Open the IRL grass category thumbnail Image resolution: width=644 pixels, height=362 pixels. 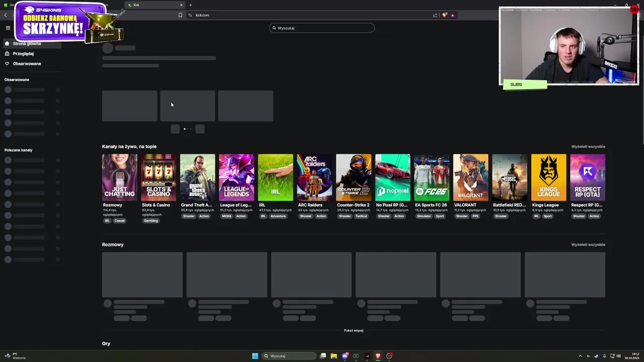coord(275,177)
